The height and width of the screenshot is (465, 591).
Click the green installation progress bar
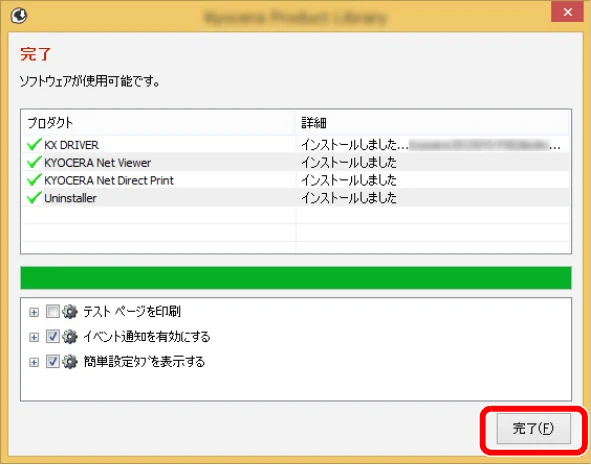click(296, 278)
